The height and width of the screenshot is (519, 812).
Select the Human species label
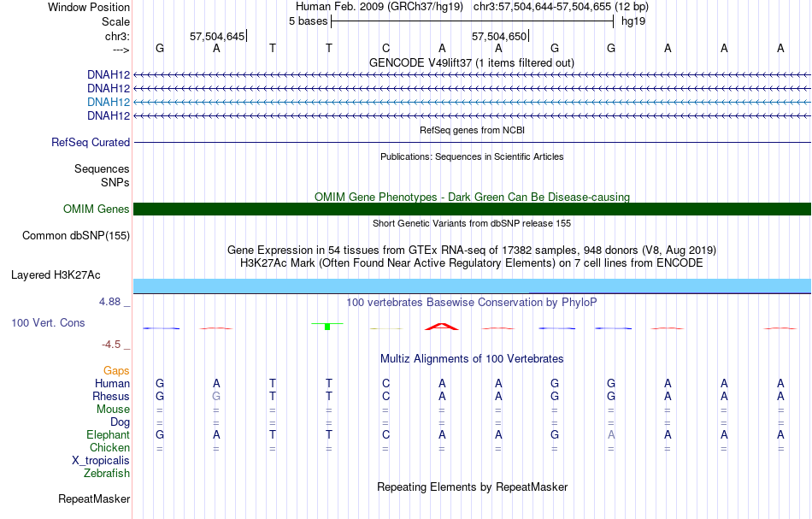pyautogui.click(x=112, y=383)
